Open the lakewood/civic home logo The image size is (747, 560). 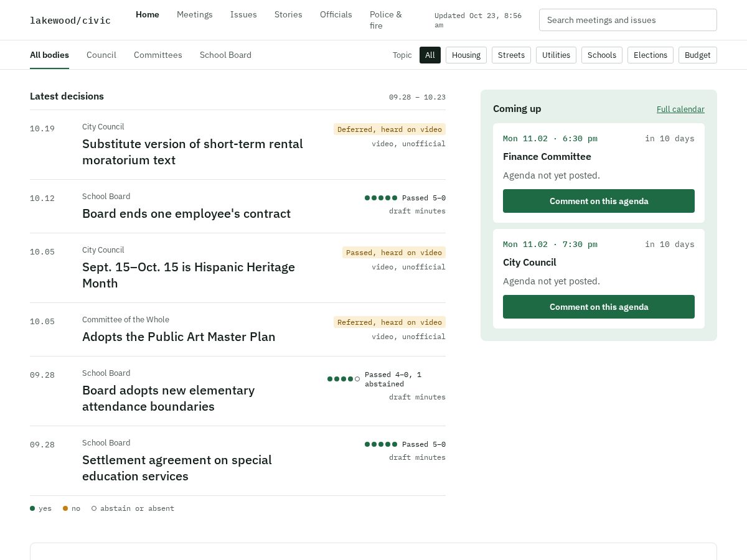70,21
